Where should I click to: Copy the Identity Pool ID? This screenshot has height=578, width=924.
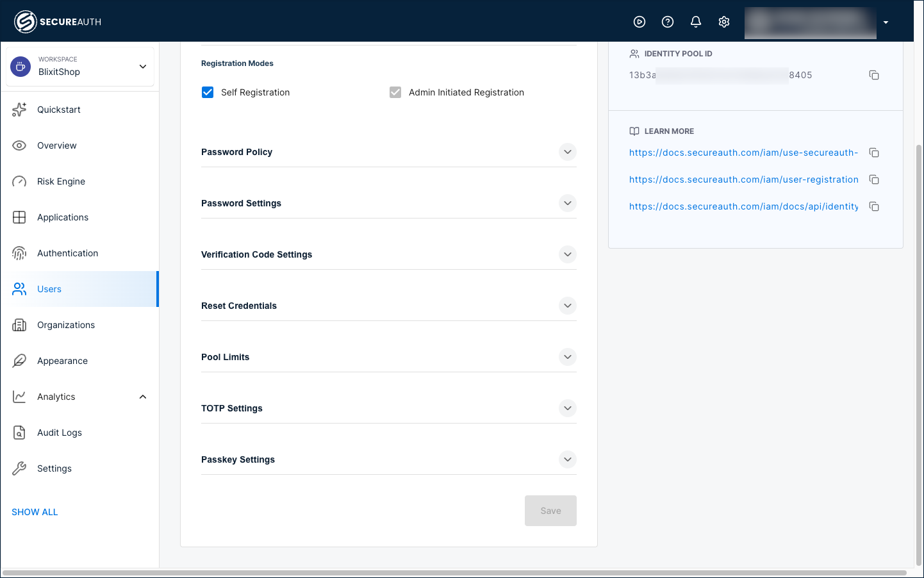874,75
